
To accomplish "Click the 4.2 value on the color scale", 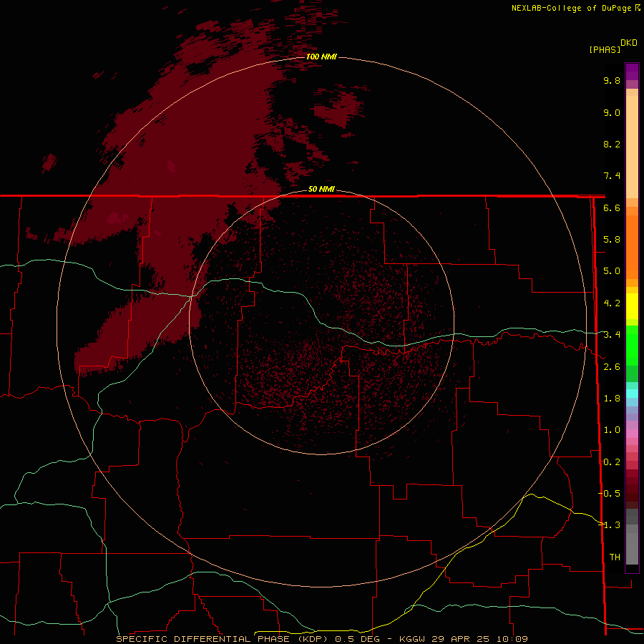I will click(x=612, y=303).
